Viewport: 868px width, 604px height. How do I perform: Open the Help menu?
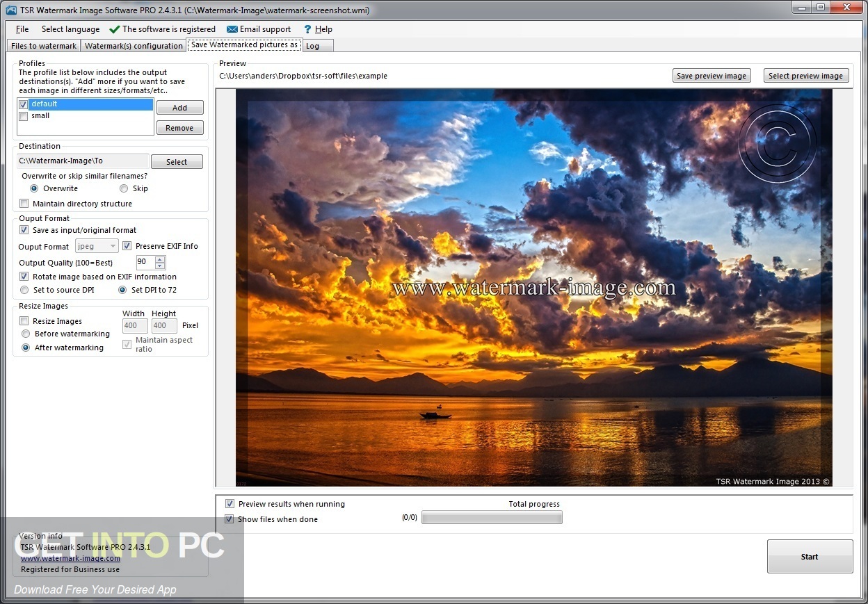323,29
